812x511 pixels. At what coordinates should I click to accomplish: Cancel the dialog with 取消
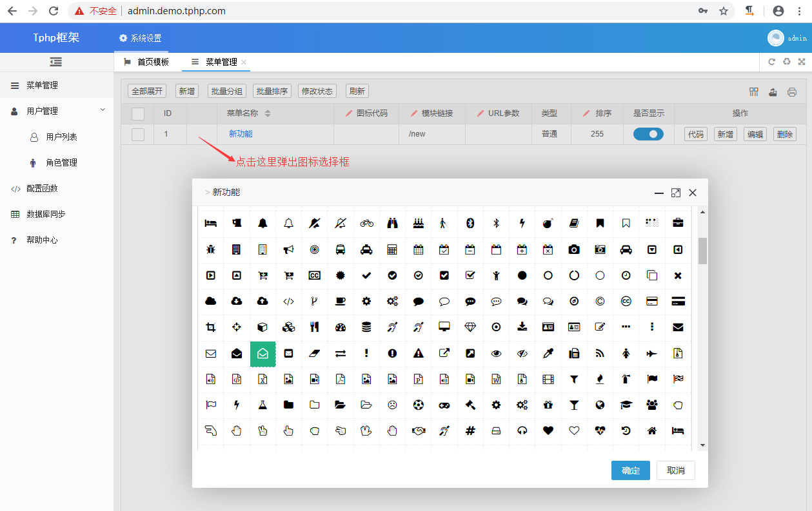[x=676, y=470]
